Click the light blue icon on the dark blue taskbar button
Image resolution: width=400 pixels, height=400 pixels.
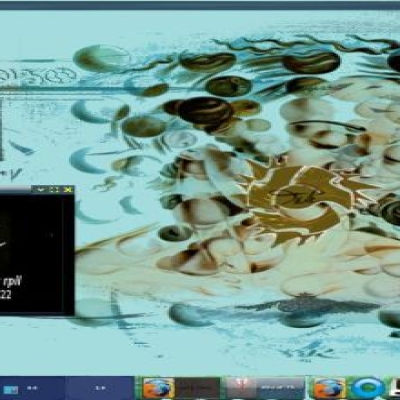pyautogui.click(x=10, y=389)
